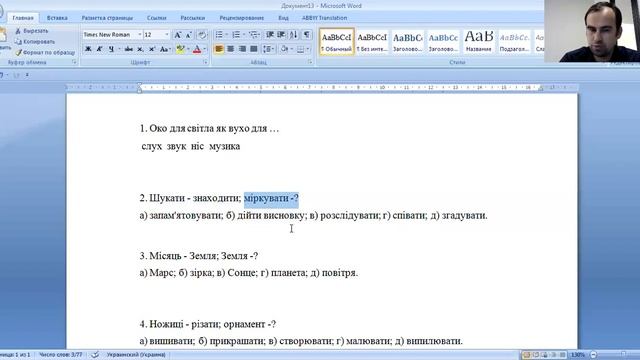Screen dimensions: 640x360
Task: Toggle show paragraph marks (¶)
Action: pyautogui.click(x=307, y=35)
